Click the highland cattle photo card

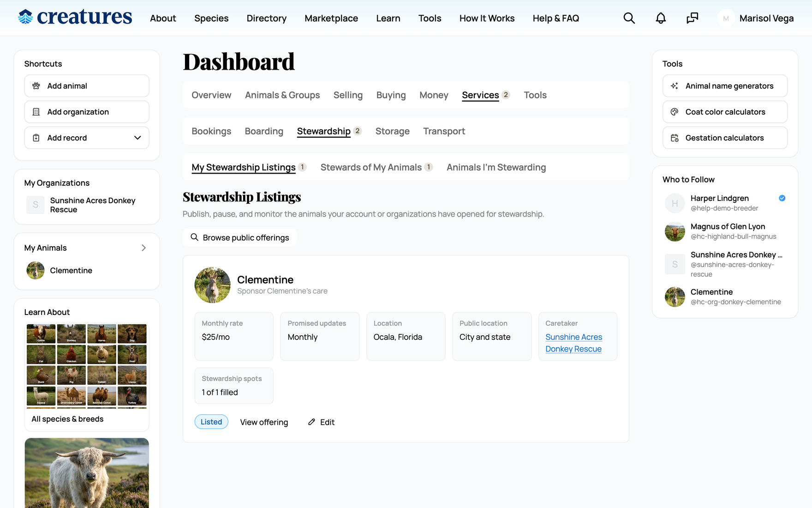point(87,473)
